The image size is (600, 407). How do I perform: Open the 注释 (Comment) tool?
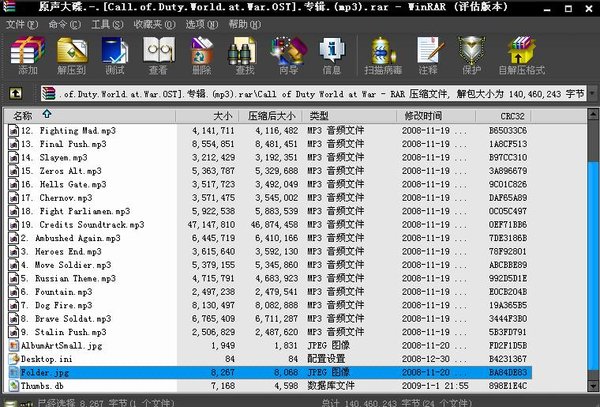coord(429,55)
